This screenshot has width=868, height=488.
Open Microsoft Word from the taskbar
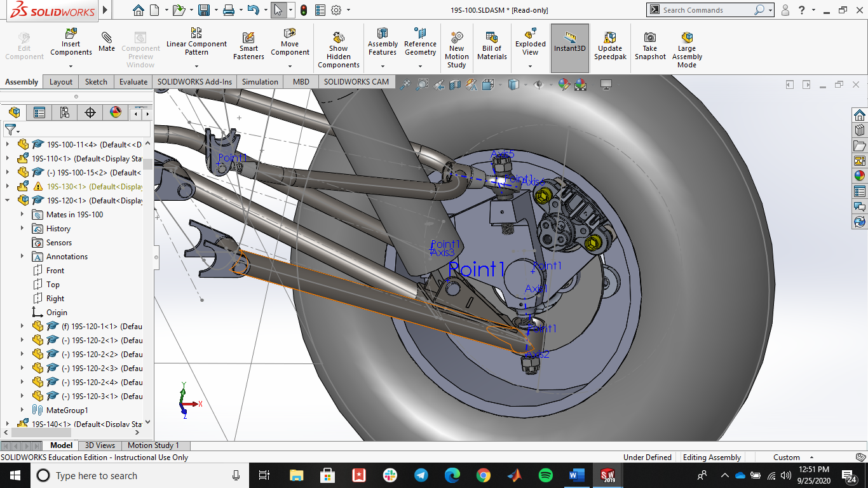(576, 475)
